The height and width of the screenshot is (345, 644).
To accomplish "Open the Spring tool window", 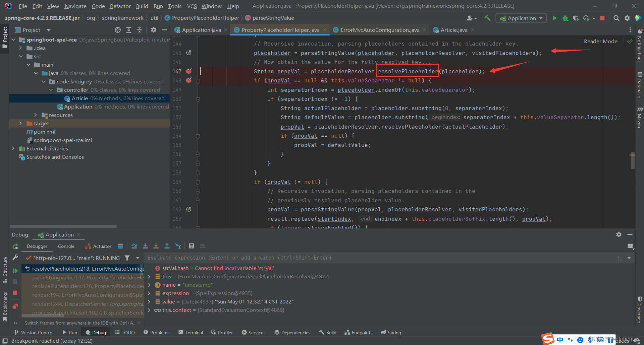I will (391, 332).
